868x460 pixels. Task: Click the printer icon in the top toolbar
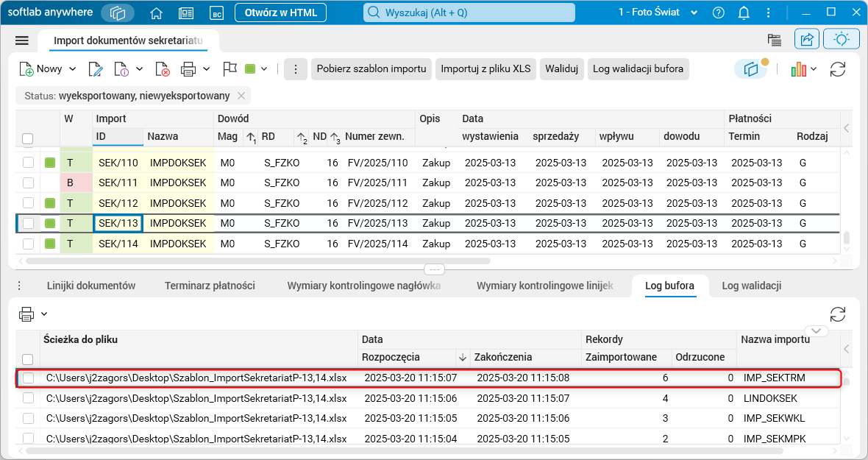(x=188, y=69)
